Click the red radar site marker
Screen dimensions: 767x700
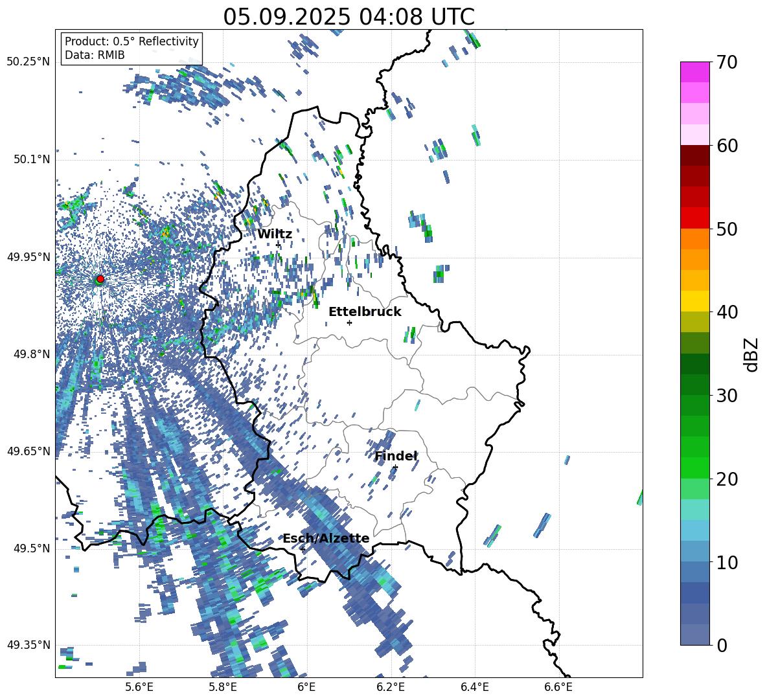click(x=100, y=279)
